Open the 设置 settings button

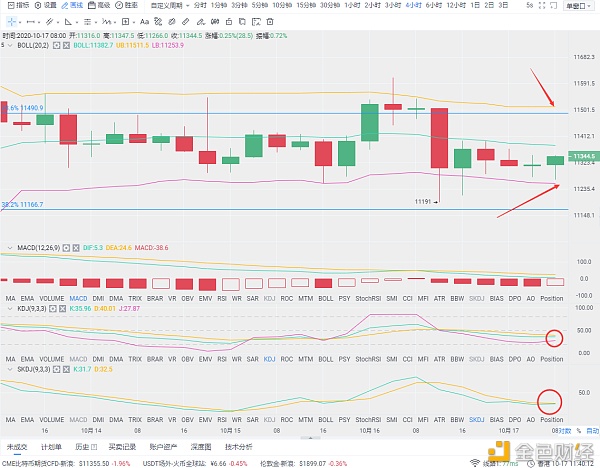pyautogui.click(x=46, y=5)
